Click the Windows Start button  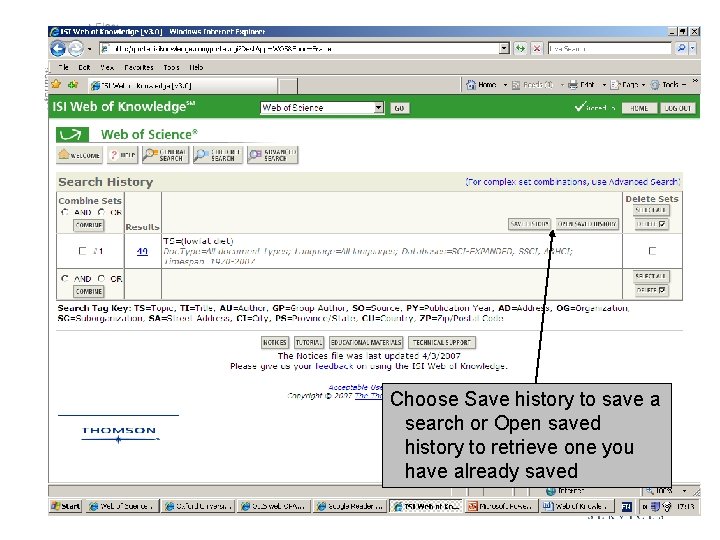click(x=66, y=506)
